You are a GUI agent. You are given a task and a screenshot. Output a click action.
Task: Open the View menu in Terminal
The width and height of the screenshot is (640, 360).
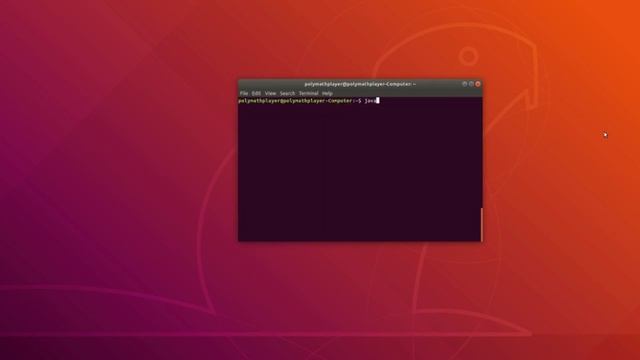[270, 93]
